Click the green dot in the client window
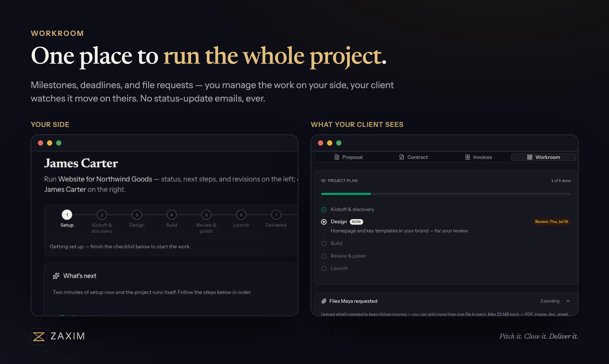Viewport: 609px width, 364px height. (339, 143)
